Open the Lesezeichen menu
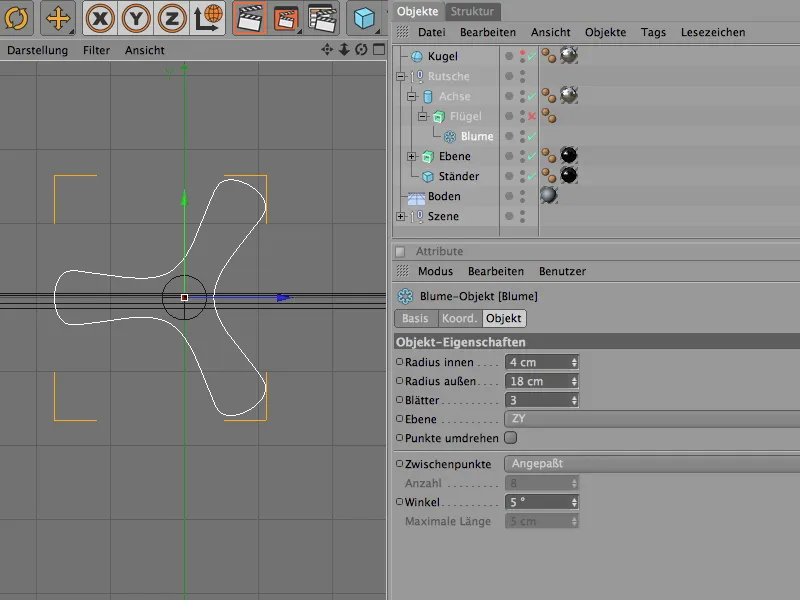The height and width of the screenshot is (600, 800). [x=712, y=32]
